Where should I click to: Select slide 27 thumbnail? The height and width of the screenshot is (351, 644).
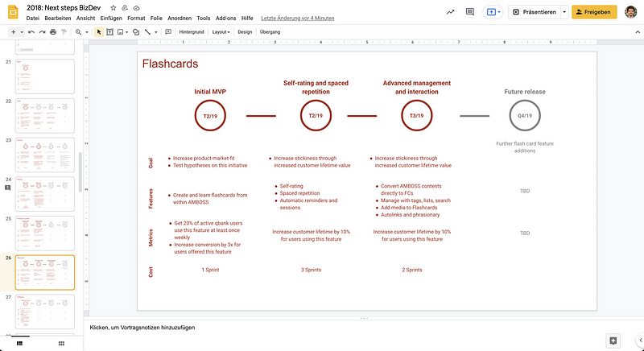tap(45, 312)
